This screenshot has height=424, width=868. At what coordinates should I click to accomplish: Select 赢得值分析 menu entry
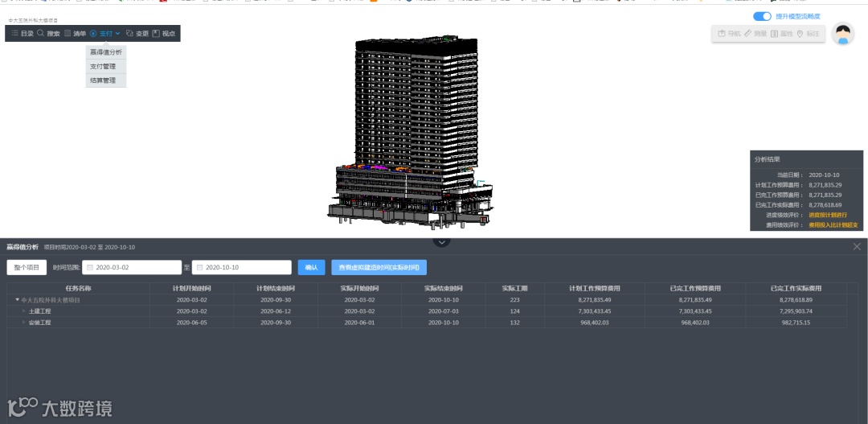point(106,52)
